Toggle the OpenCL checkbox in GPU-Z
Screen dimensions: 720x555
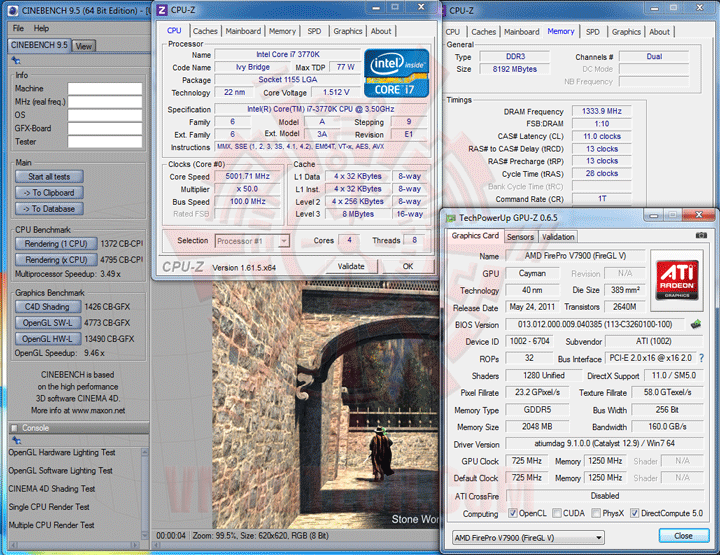(x=512, y=513)
